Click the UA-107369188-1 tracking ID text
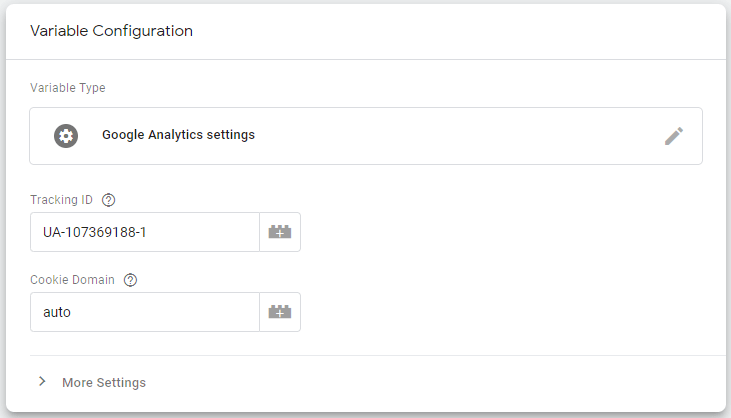 (x=101, y=233)
